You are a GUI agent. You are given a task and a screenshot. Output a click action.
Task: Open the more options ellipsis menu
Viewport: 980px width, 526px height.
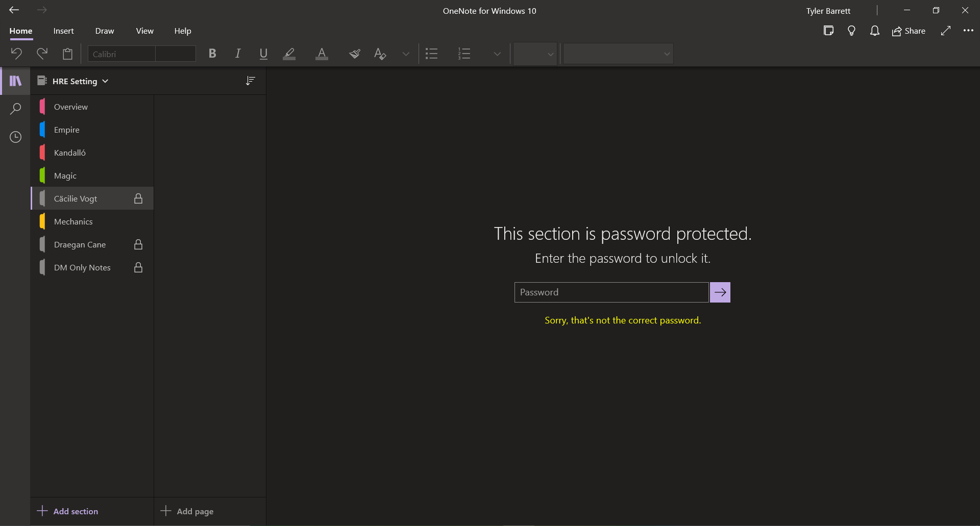coord(968,31)
